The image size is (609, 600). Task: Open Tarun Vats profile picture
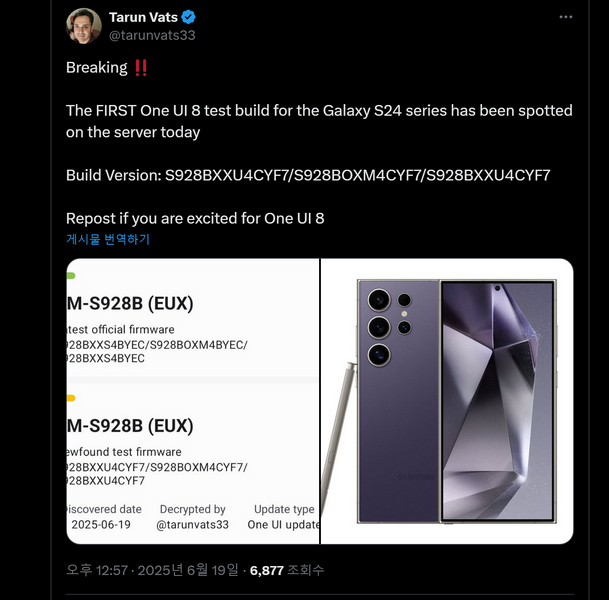tap(84, 26)
